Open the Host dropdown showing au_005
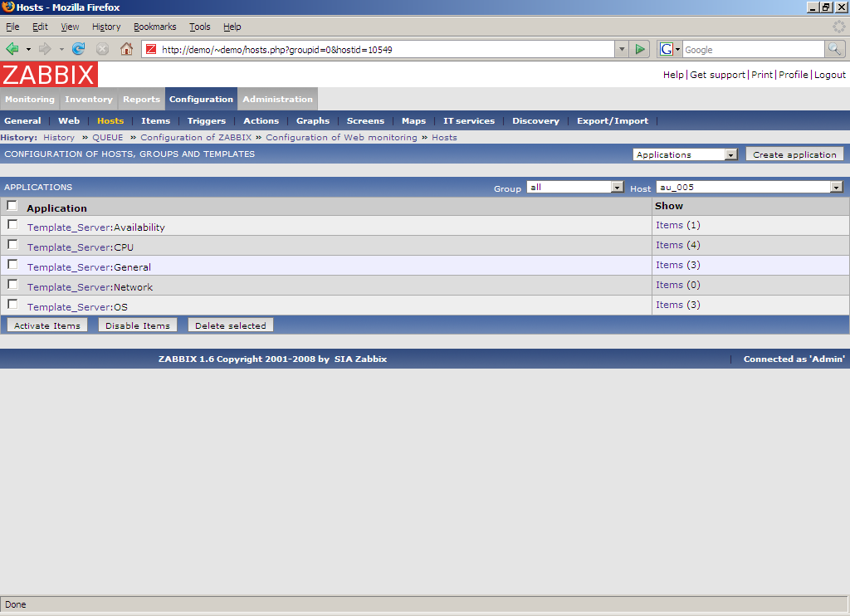The image size is (850, 616). (x=750, y=187)
